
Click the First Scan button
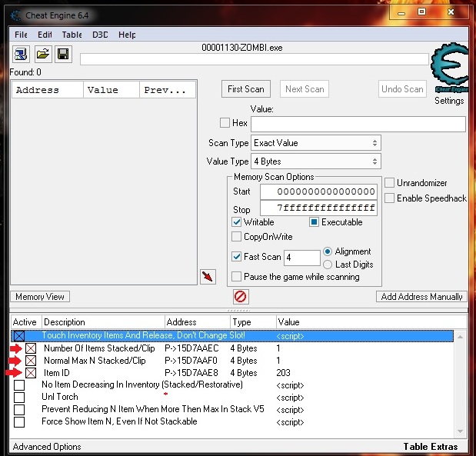point(246,89)
